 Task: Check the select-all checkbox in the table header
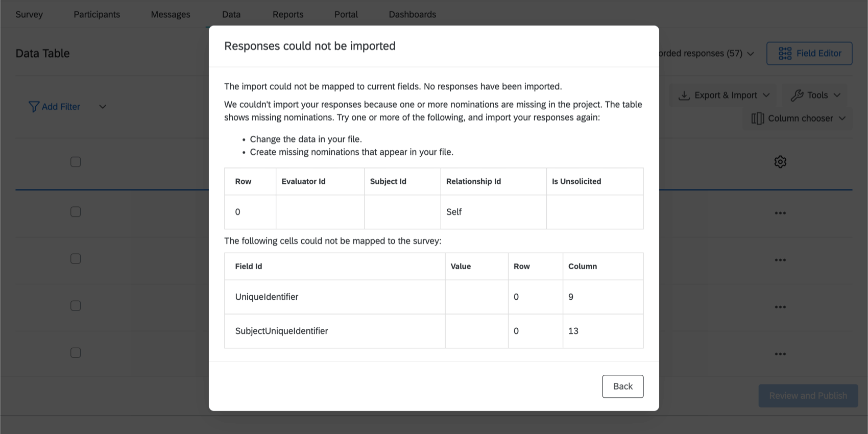coord(75,161)
